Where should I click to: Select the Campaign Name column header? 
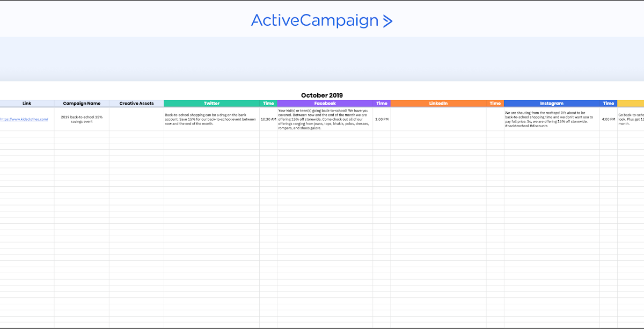click(x=82, y=104)
